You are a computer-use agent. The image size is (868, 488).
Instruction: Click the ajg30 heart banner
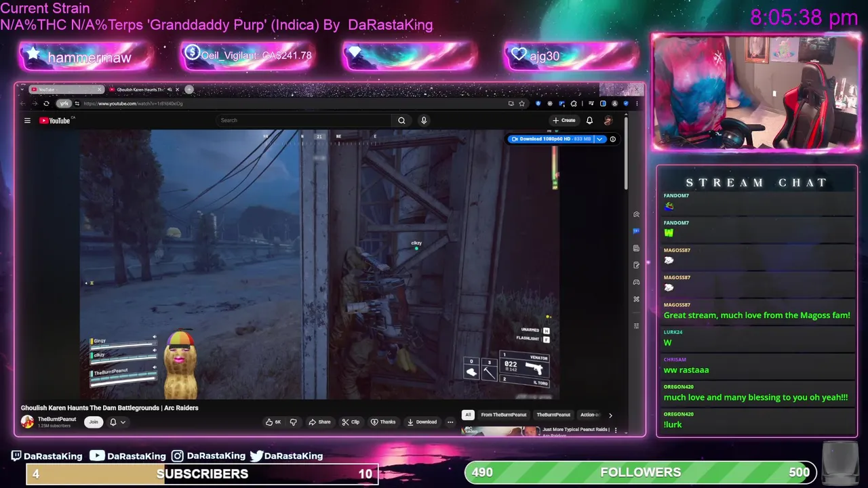pos(571,56)
